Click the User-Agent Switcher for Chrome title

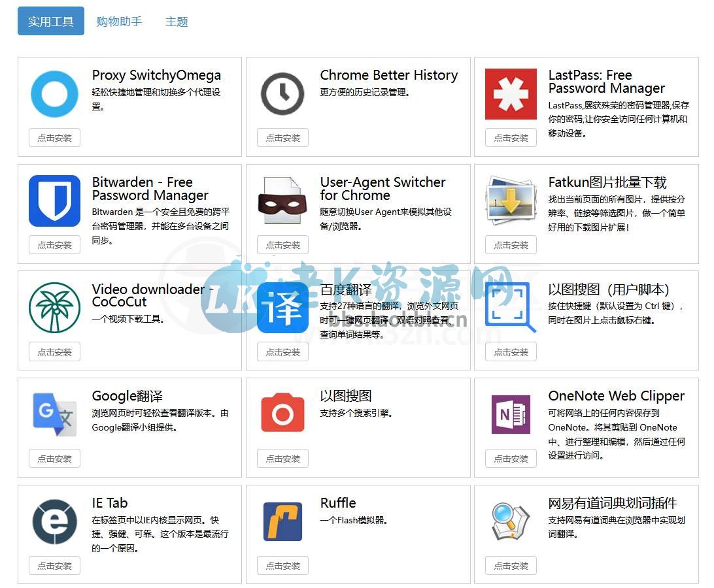(382, 188)
